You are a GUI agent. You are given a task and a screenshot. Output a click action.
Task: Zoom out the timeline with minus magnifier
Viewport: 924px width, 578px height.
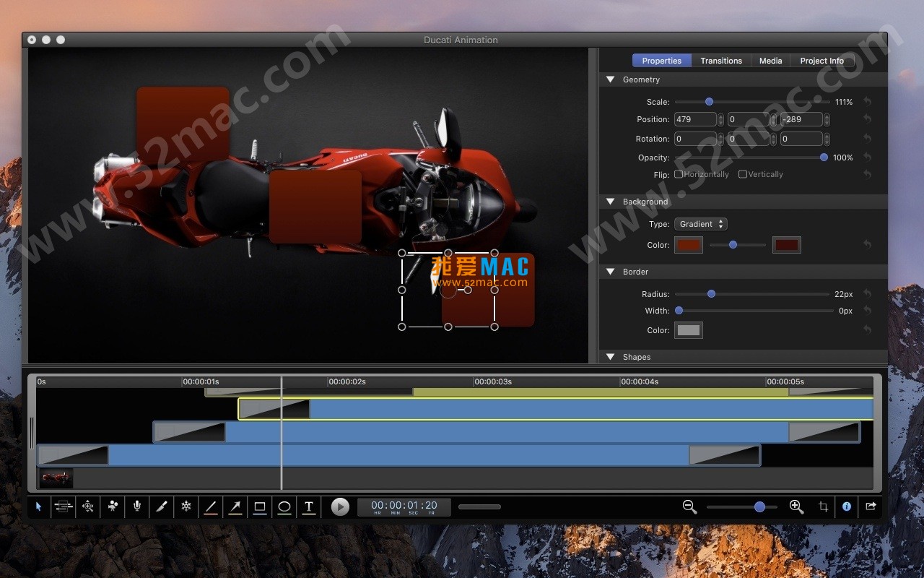pyautogui.click(x=690, y=507)
